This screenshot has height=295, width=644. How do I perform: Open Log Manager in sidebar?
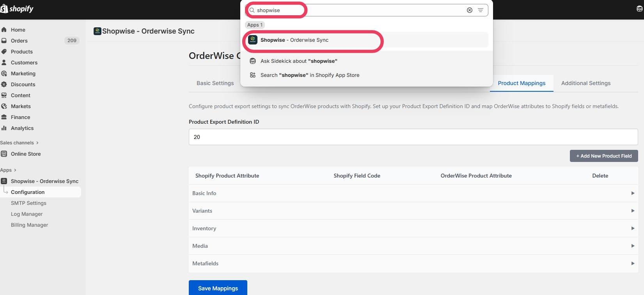27,214
